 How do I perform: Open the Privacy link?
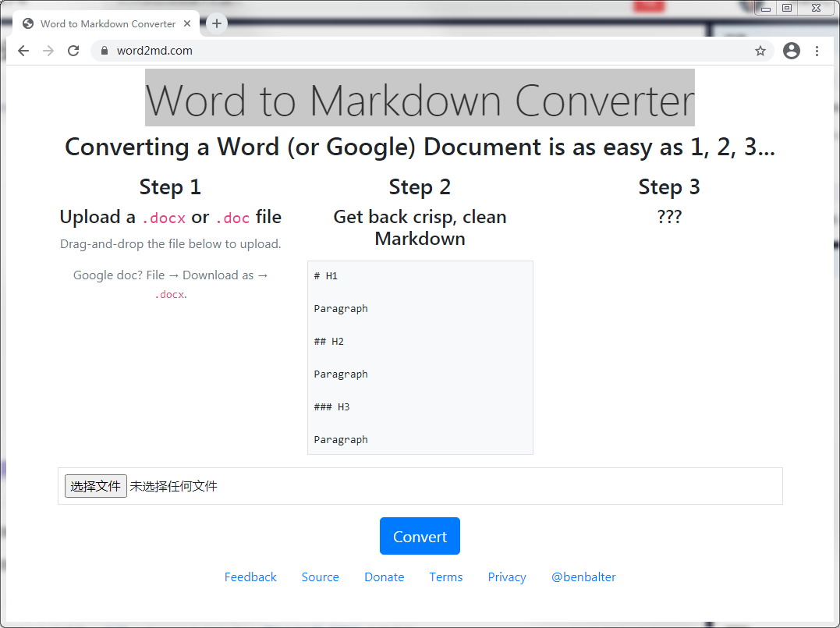pyautogui.click(x=506, y=577)
